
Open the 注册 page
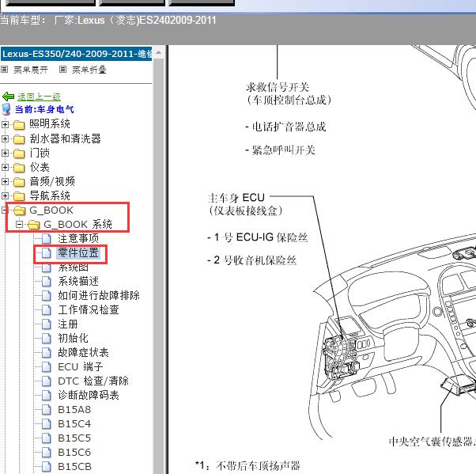(68, 324)
